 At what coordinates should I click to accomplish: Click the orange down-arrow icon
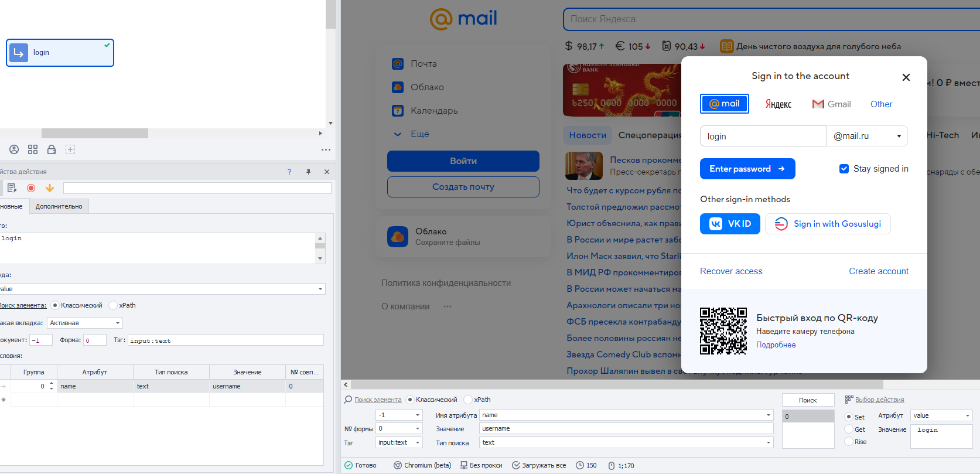(50, 188)
